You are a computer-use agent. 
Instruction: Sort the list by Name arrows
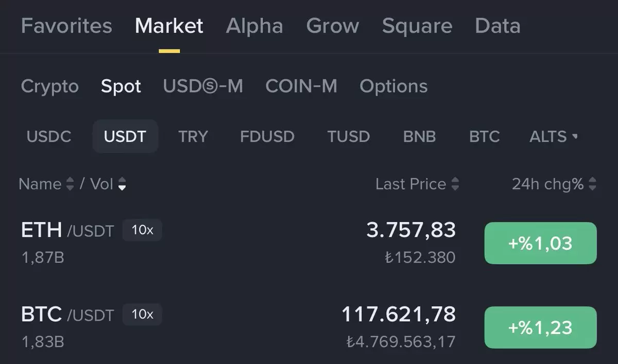point(71,184)
